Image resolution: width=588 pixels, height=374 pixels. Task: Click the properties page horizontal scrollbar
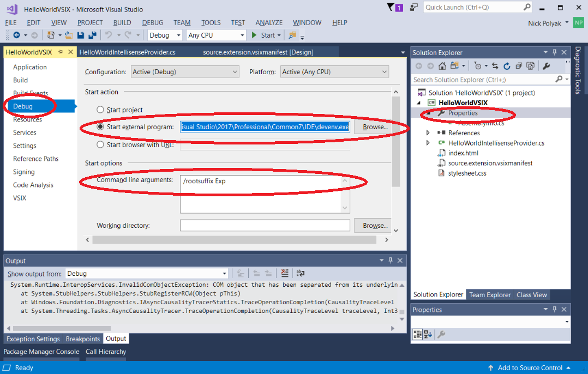(x=235, y=239)
